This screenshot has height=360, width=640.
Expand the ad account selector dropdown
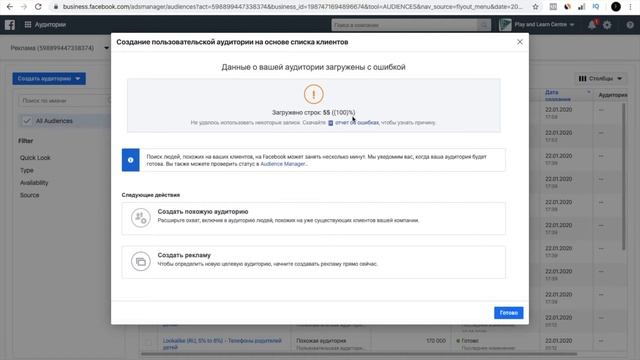(107, 48)
